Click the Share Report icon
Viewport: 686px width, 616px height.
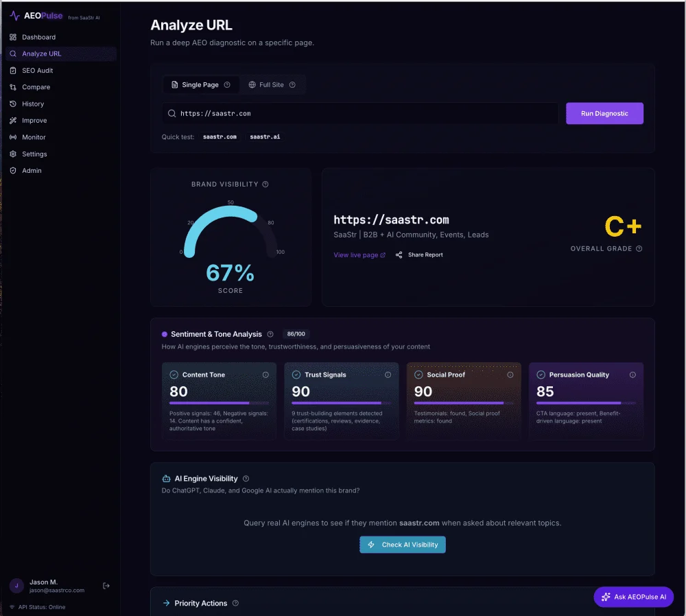tap(399, 255)
